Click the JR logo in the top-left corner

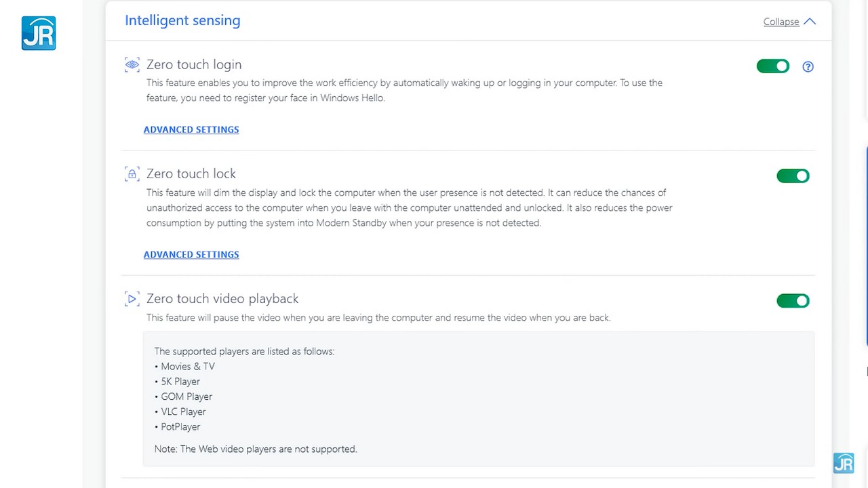tap(39, 33)
